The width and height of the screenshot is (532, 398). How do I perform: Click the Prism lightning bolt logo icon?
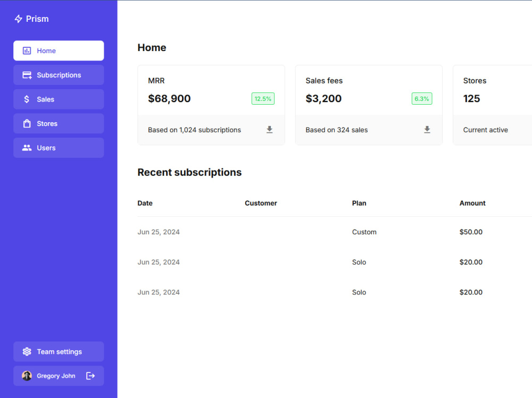click(18, 19)
